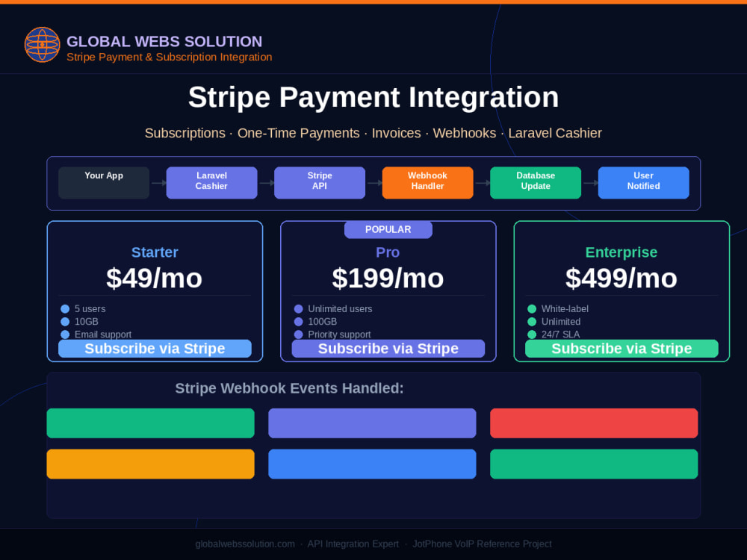This screenshot has height=560, width=747.
Task: Open the globalwebssolution.com footer link
Action: click(x=245, y=544)
